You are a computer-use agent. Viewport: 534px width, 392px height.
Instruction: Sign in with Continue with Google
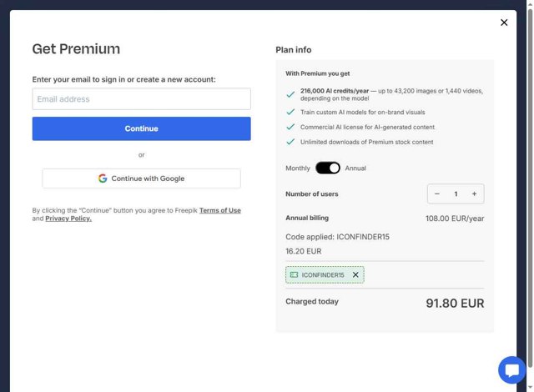pos(141,178)
